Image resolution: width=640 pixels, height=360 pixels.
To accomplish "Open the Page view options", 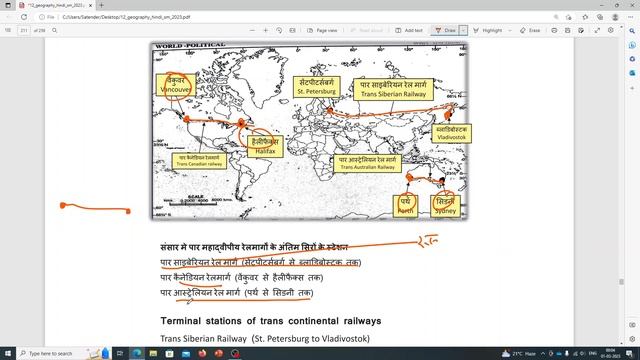I will pos(322,30).
